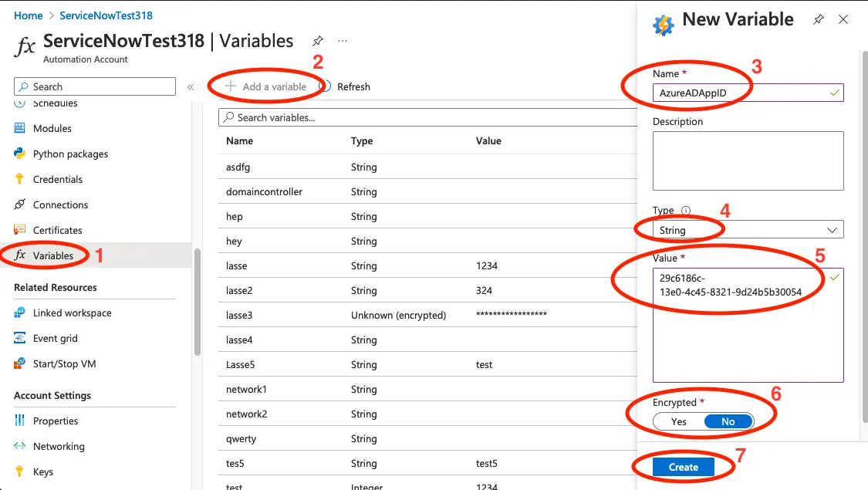Image resolution: width=868 pixels, height=490 pixels.
Task: Set Encrypted to Yes
Action: pyautogui.click(x=678, y=421)
